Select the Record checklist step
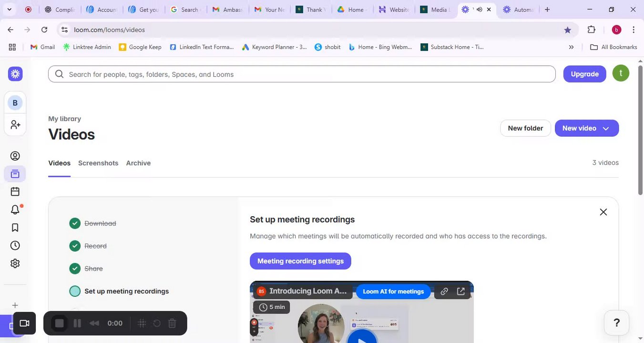 point(88,246)
